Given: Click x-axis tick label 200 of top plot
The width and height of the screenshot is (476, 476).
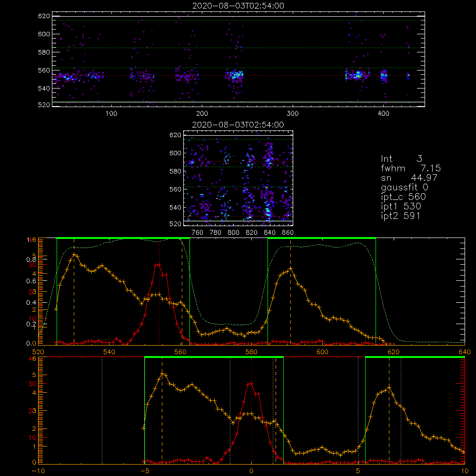Looking at the screenshot, I should tap(202, 114).
